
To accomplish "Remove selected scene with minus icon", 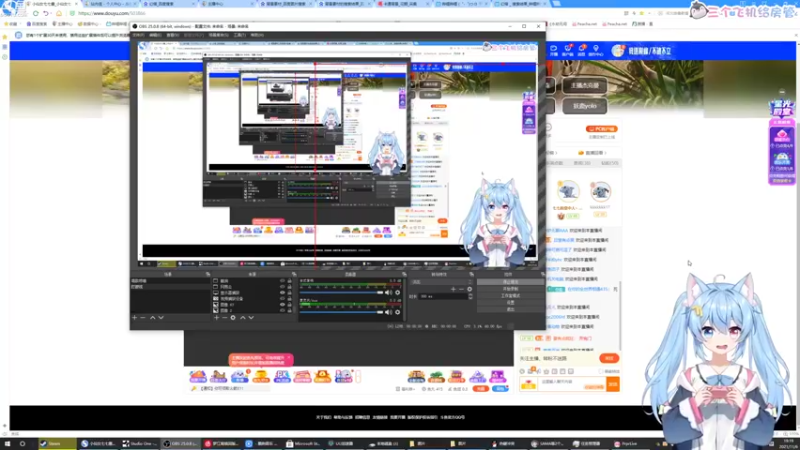I will click(143, 317).
